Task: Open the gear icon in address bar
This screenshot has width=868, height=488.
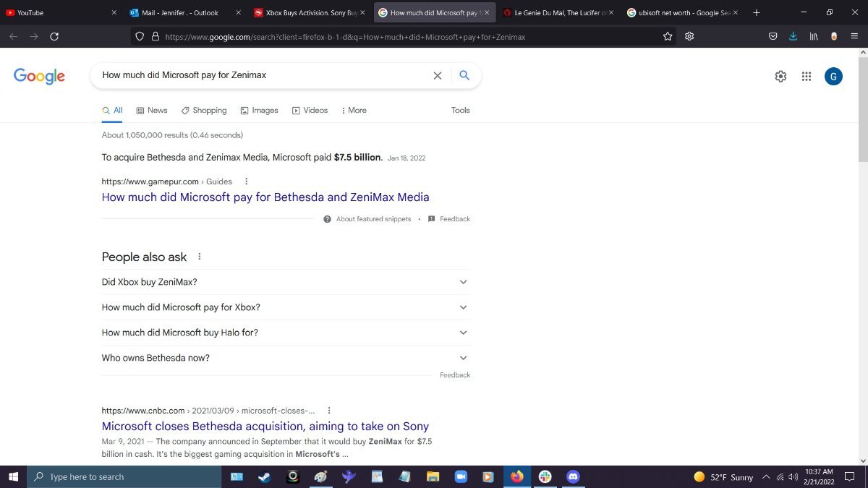Action: tap(689, 36)
